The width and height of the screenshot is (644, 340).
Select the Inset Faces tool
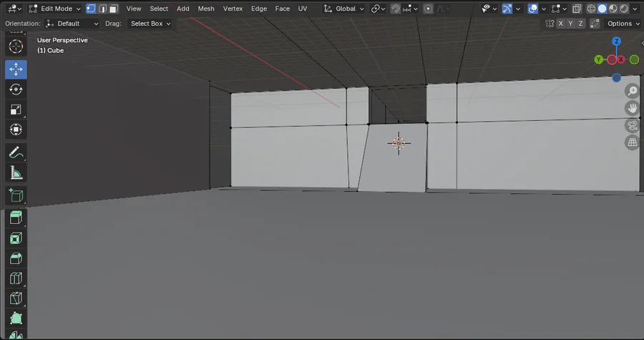pyautogui.click(x=16, y=238)
